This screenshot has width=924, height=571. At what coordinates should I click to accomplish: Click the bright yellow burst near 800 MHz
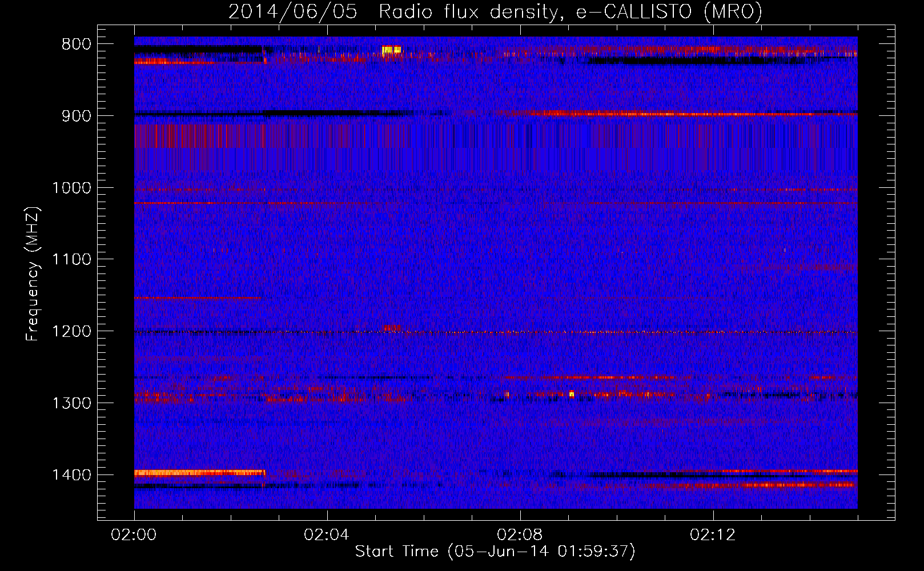coord(391,50)
